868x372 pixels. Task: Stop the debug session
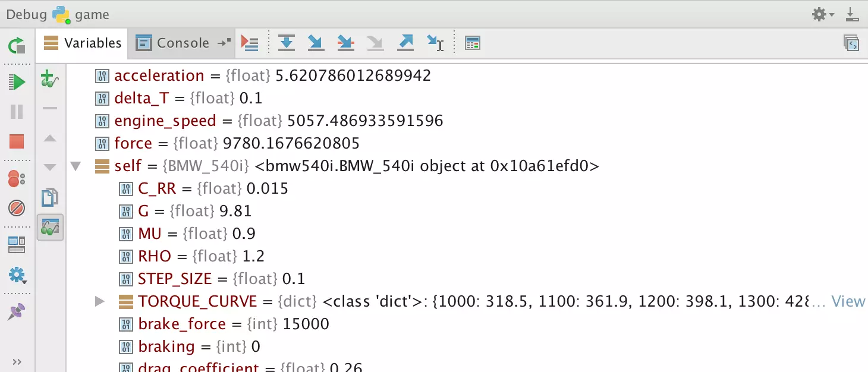(17, 141)
